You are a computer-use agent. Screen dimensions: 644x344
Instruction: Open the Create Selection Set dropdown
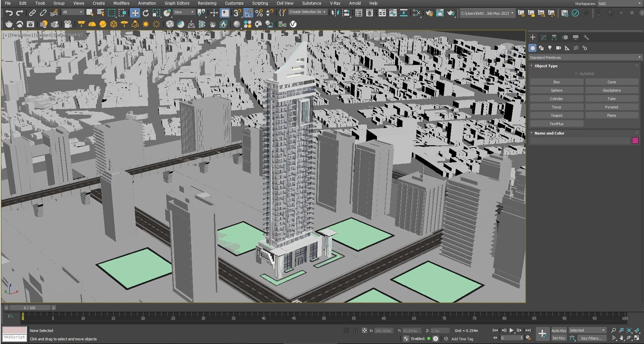click(308, 12)
